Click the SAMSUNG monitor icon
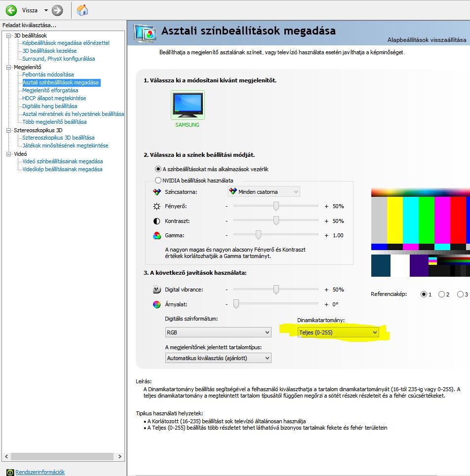 pos(188,105)
